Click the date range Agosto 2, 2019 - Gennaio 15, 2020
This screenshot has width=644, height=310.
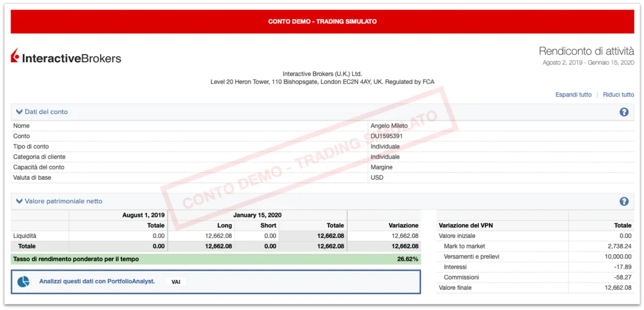click(588, 63)
